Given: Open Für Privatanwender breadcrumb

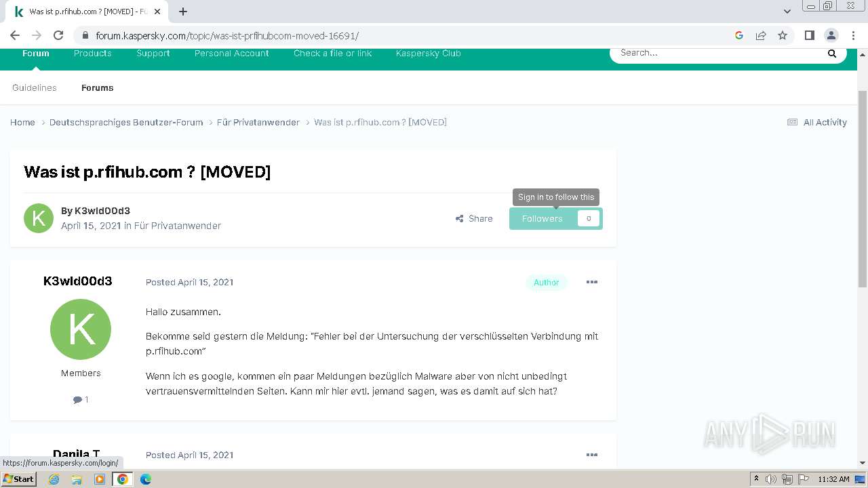Looking at the screenshot, I should pyautogui.click(x=258, y=123).
